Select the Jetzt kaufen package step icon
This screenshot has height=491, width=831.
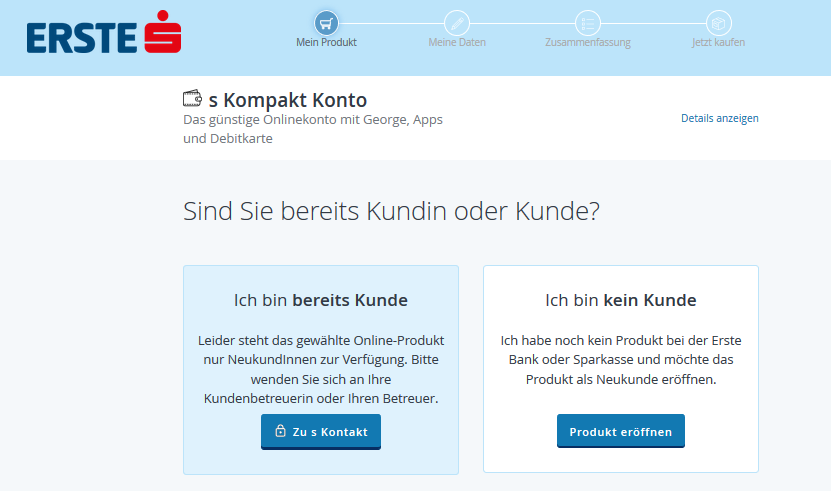719,23
